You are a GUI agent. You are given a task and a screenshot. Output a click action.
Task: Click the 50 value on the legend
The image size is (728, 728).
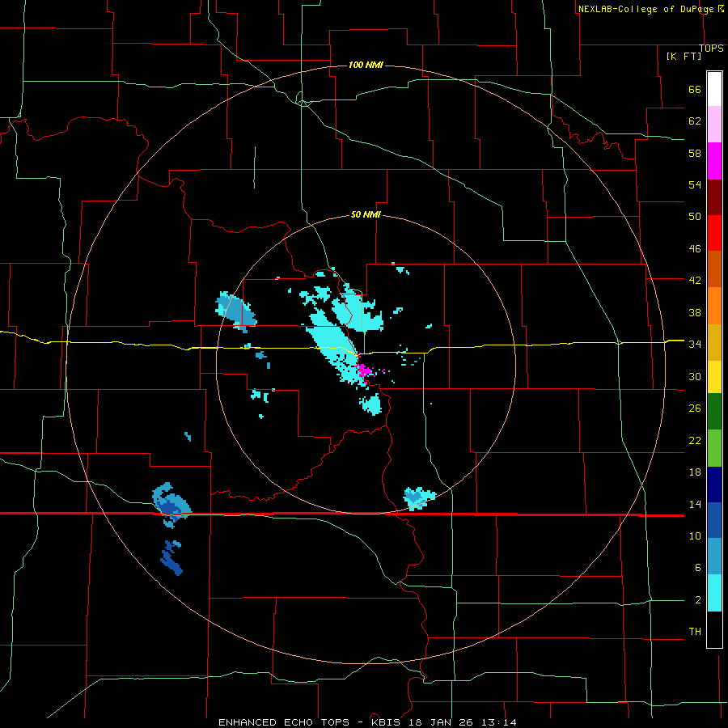pos(695,217)
